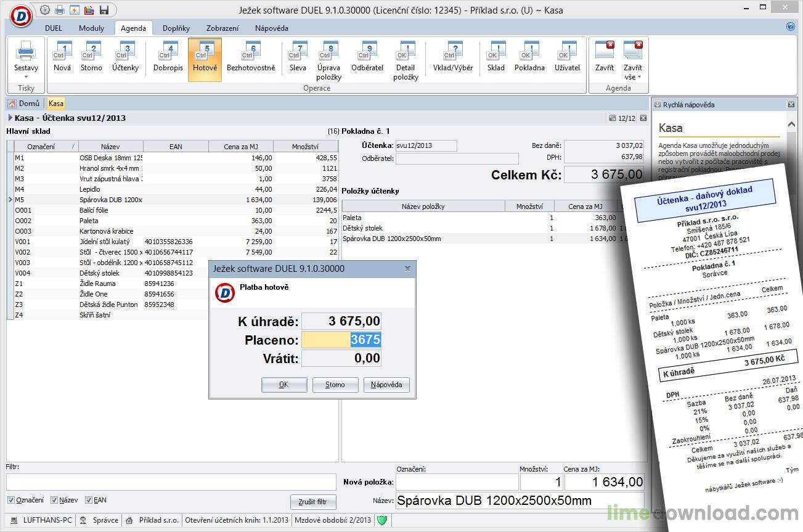Switch to the Moduly ribbon tab

(x=91, y=28)
